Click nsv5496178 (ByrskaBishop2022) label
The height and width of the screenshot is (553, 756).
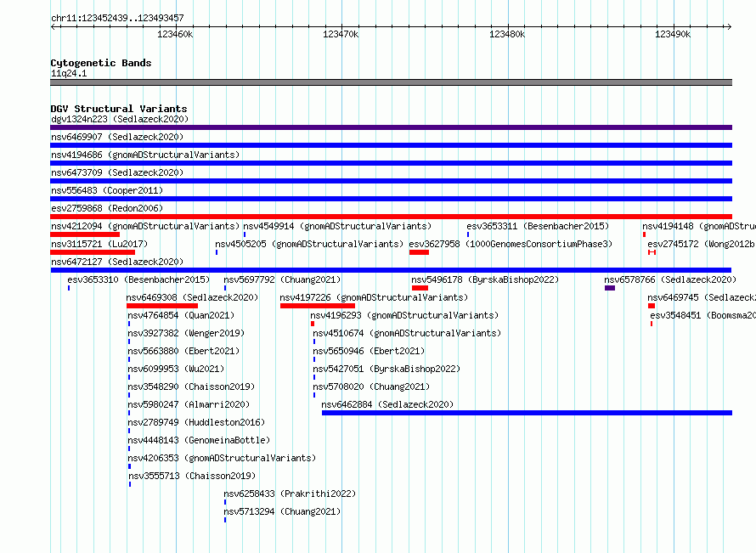click(485, 279)
